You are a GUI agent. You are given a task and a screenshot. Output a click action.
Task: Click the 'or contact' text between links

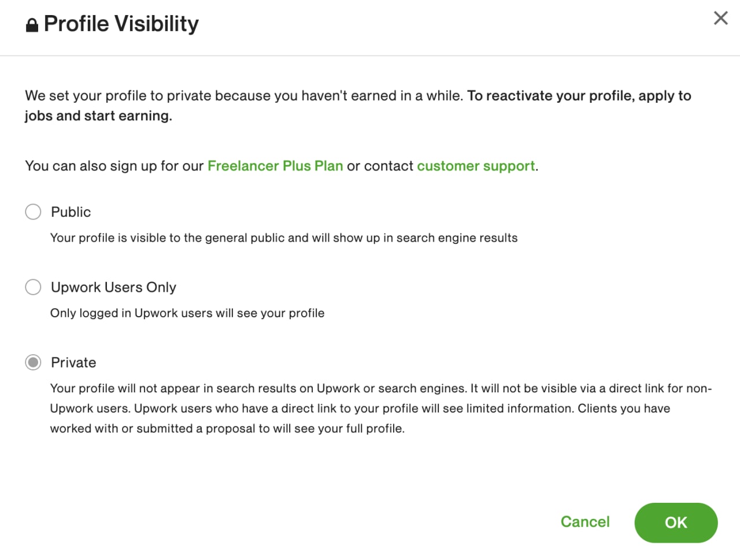coord(380,166)
